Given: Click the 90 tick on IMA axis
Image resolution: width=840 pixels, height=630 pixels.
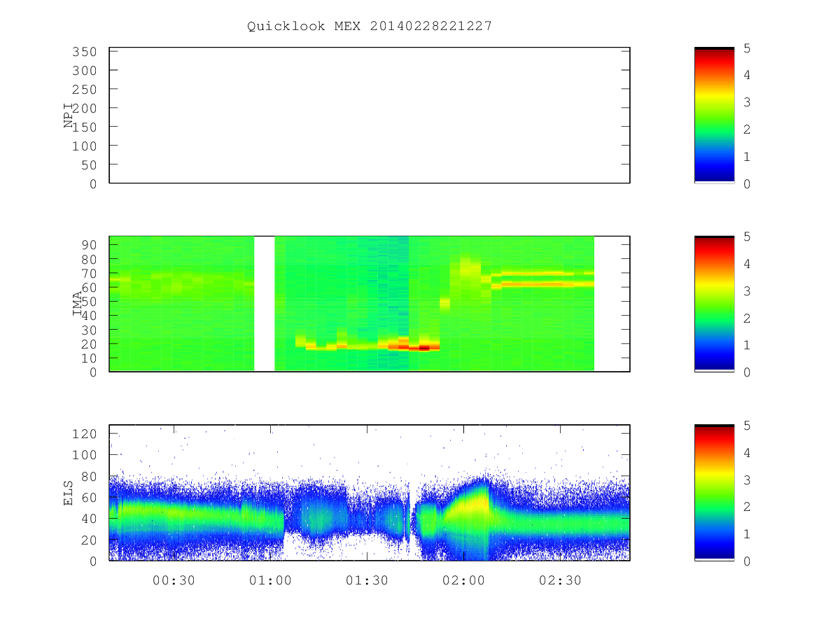Looking at the screenshot, I should (x=88, y=244).
